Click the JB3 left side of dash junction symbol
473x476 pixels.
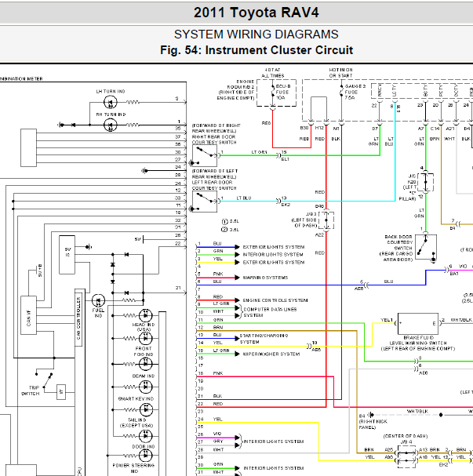coord(326,220)
